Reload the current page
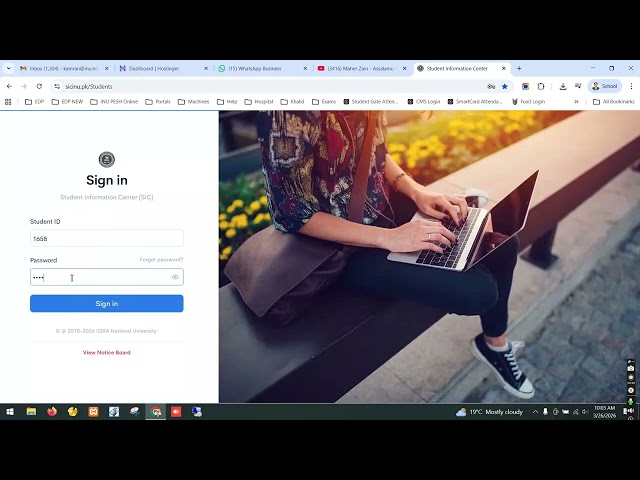 pos(39,87)
